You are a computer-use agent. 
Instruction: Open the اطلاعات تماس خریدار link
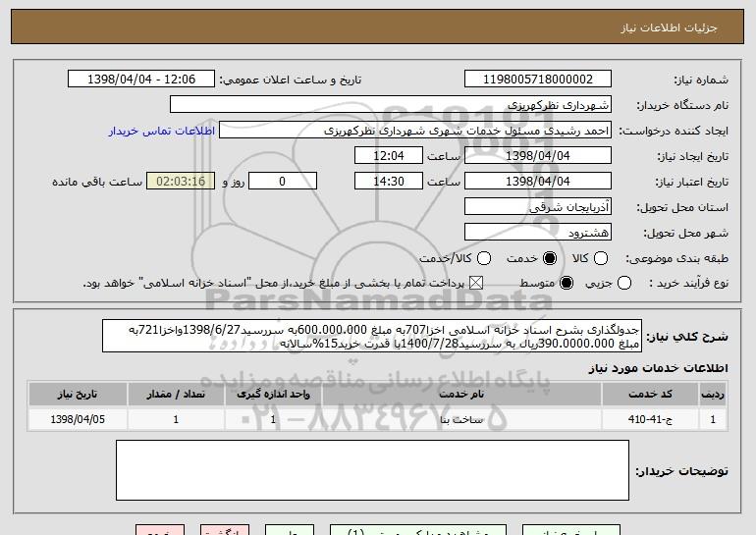pos(162,131)
